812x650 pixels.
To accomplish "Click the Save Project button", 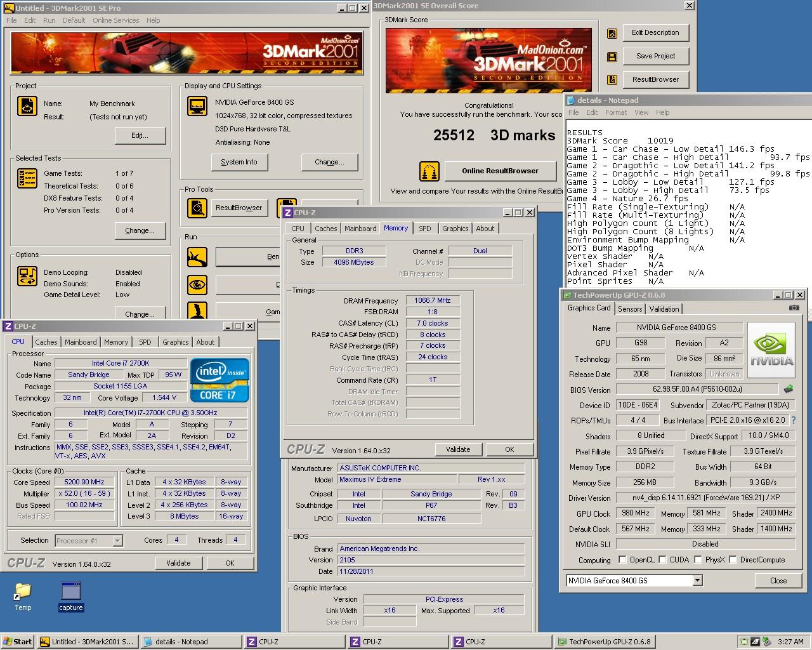I will pyautogui.click(x=655, y=56).
